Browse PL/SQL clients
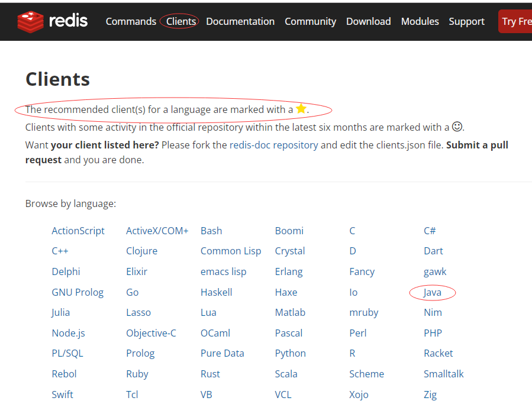This screenshot has height=417, width=532. (67, 354)
